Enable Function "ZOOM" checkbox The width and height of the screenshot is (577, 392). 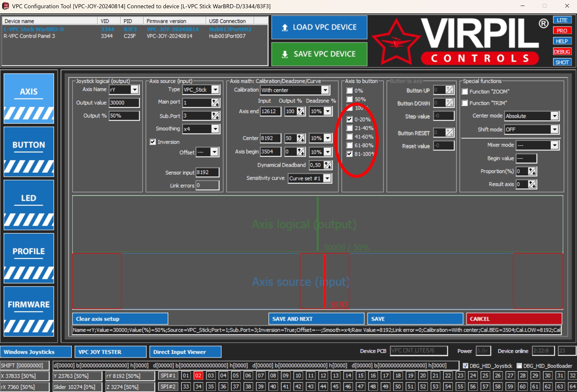click(x=465, y=91)
